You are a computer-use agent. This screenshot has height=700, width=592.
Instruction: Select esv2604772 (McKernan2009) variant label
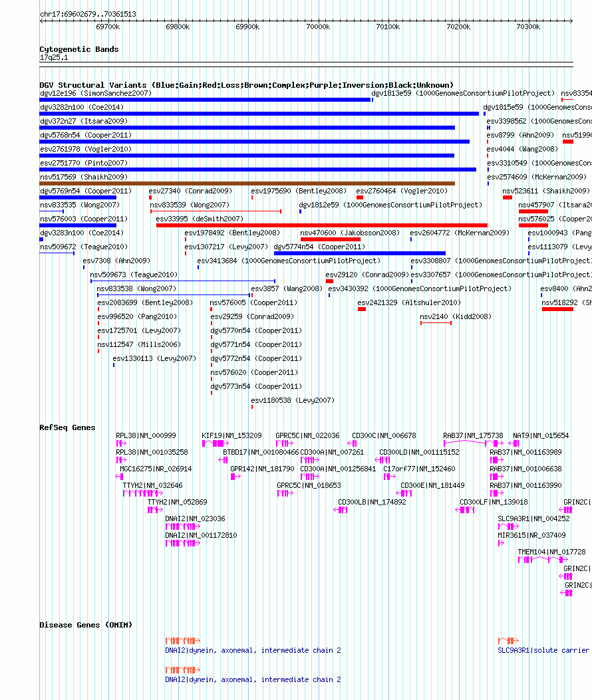[x=460, y=233]
